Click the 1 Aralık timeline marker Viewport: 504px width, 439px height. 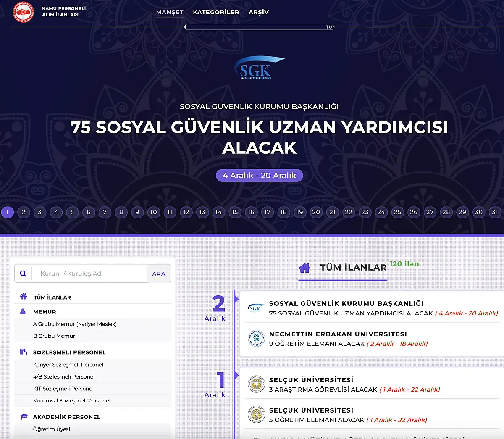215,384
